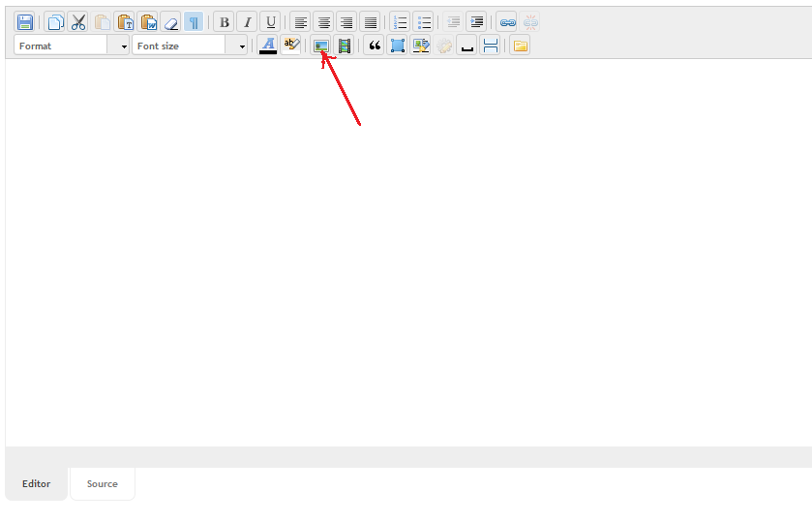Viewport: 812px width, 523px height.
Task: Open the text color picker
Action: point(268,46)
